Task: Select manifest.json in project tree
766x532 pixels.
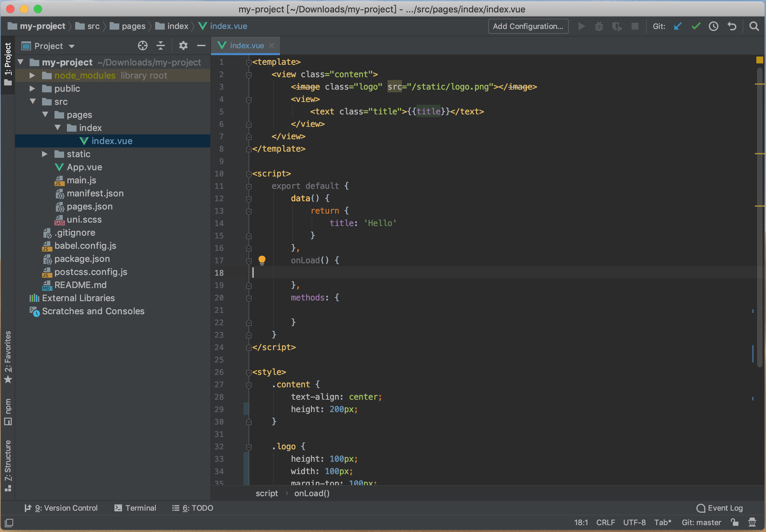Action: coord(95,193)
